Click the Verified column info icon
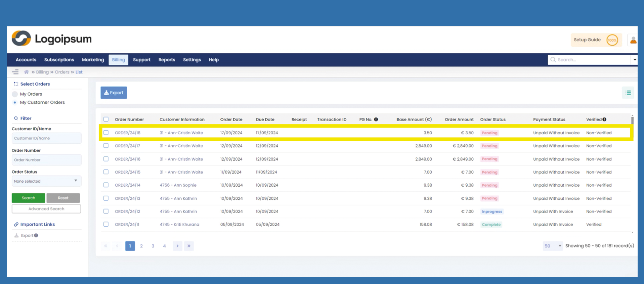Viewport: 644px width, 284px height. (604, 119)
